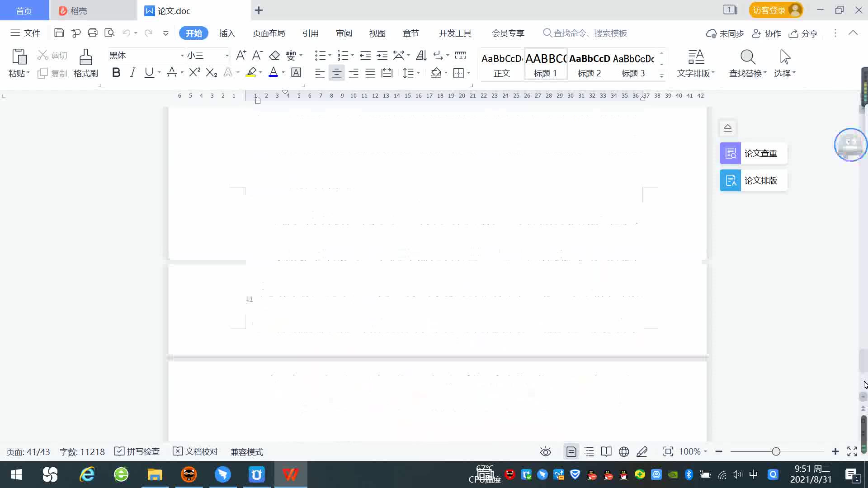Viewport: 868px width, 488px height.
Task: Switch to the 引用 ribbon tab
Action: 311,33
